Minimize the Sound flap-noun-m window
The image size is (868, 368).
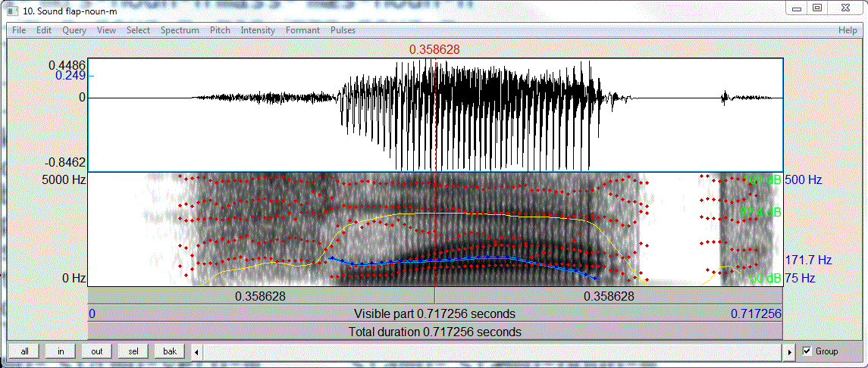797,8
